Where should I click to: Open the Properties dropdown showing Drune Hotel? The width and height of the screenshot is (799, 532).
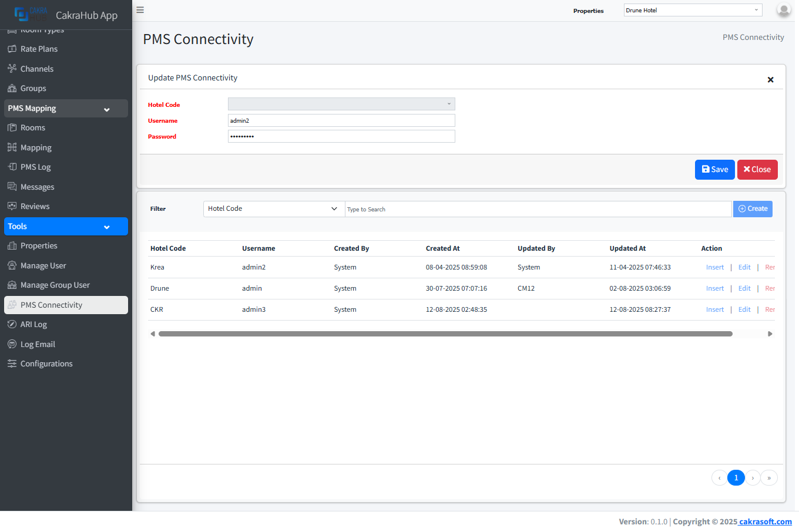click(x=693, y=10)
